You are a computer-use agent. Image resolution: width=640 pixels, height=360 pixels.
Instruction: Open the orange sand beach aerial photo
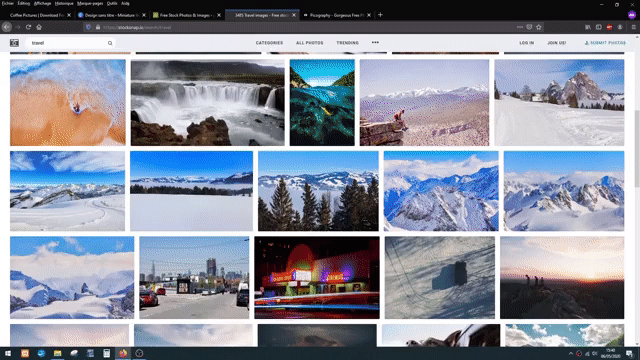click(68, 102)
